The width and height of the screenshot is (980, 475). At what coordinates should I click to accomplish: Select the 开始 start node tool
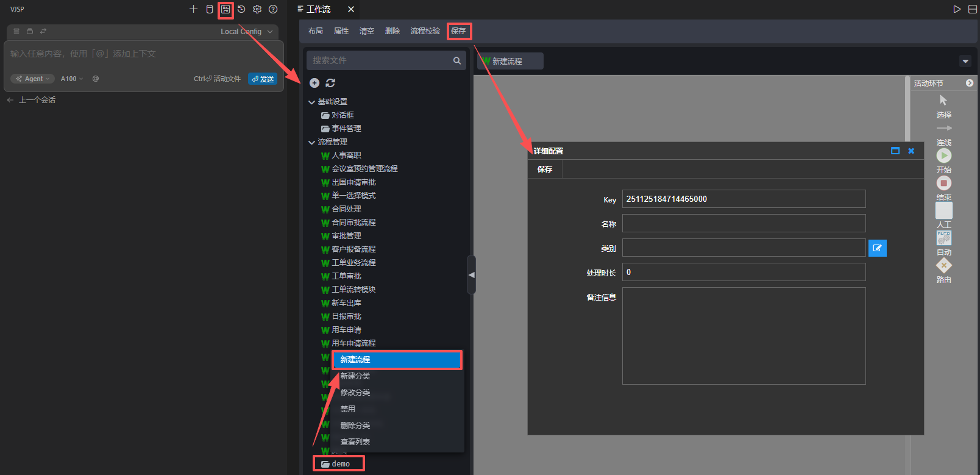(x=943, y=156)
